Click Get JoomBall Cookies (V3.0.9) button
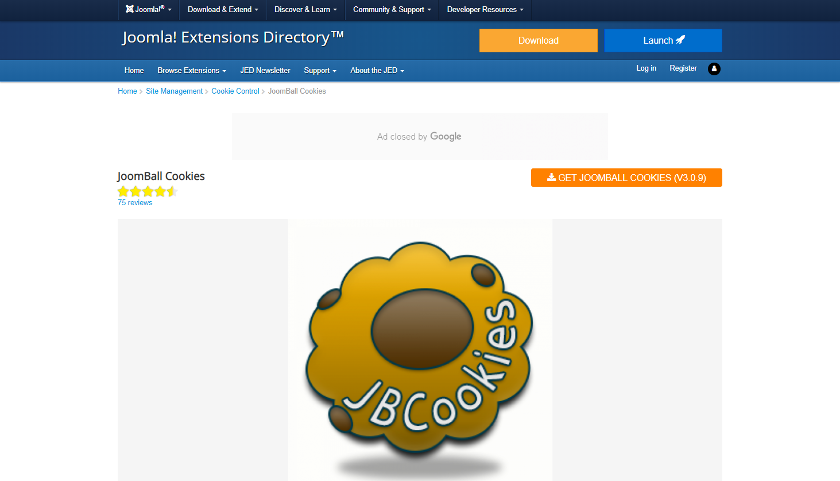This screenshot has width=840, height=481. [x=626, y=178]
